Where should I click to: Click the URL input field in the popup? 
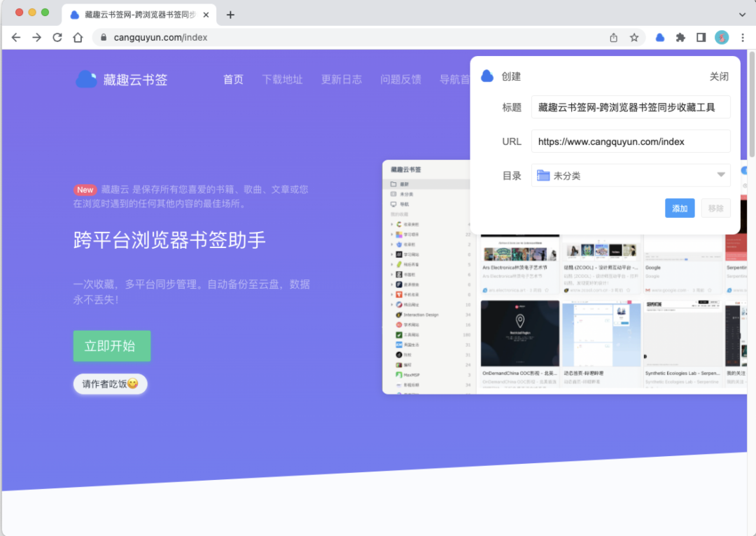coord(630,141)
